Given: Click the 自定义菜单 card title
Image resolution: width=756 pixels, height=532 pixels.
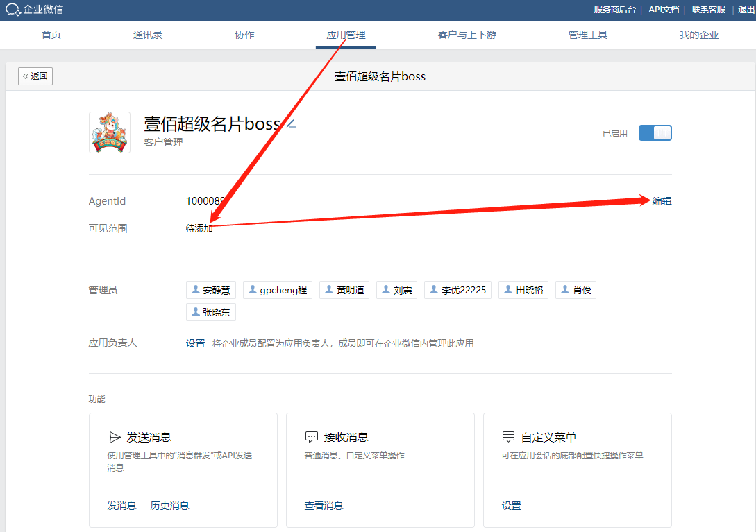Looking at the screenshot, I should [x=548, y=437].
